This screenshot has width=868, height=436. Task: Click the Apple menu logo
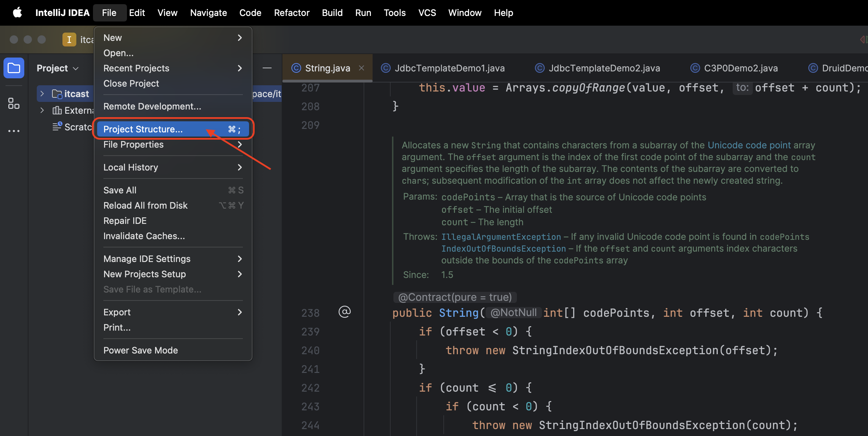point(17,13)
